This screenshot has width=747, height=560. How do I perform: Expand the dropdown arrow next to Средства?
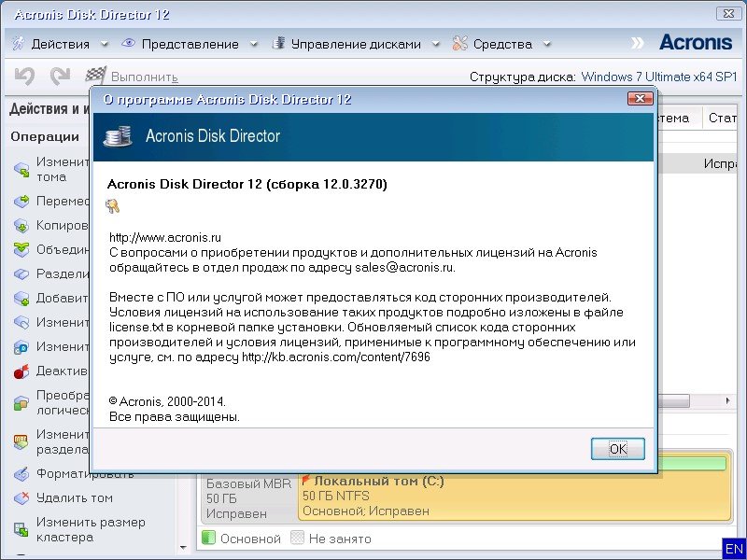click(x=547, y=44)
